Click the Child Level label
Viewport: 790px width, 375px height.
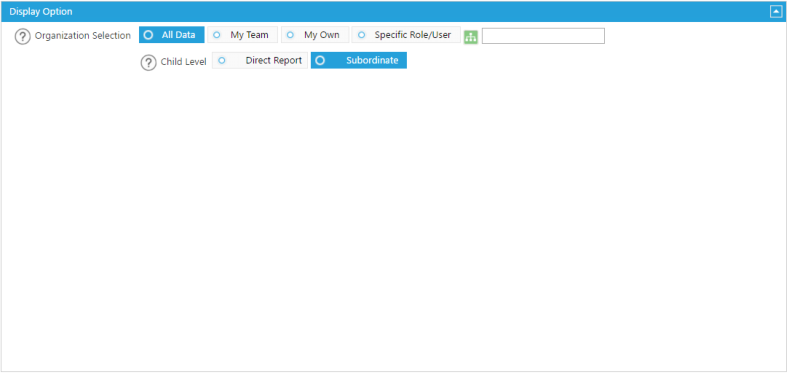point(183,62)
